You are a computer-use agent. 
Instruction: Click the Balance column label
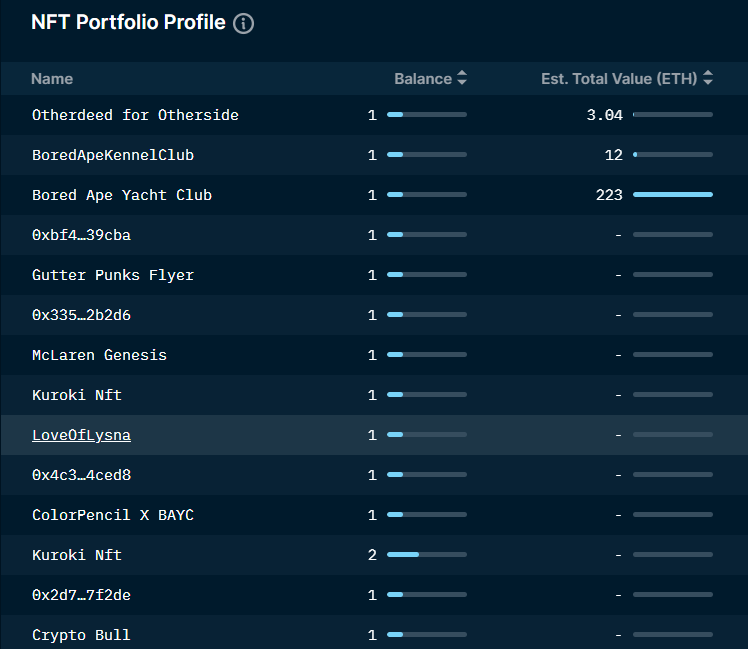click(423, 79)
